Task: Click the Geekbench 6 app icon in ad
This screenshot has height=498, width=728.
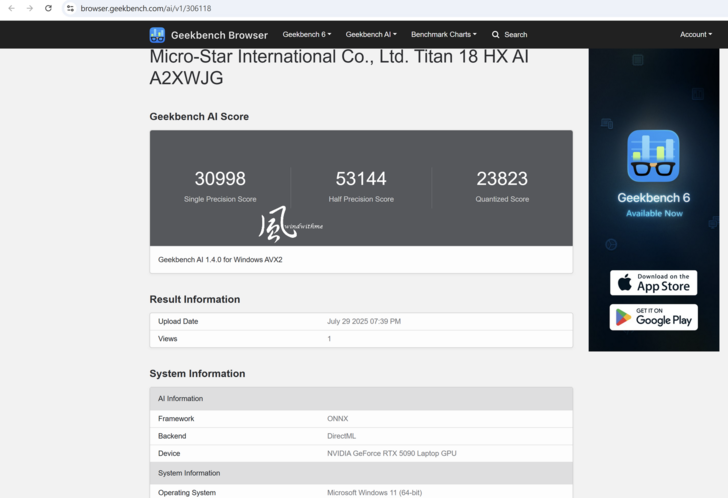Action: click(653, 156)
